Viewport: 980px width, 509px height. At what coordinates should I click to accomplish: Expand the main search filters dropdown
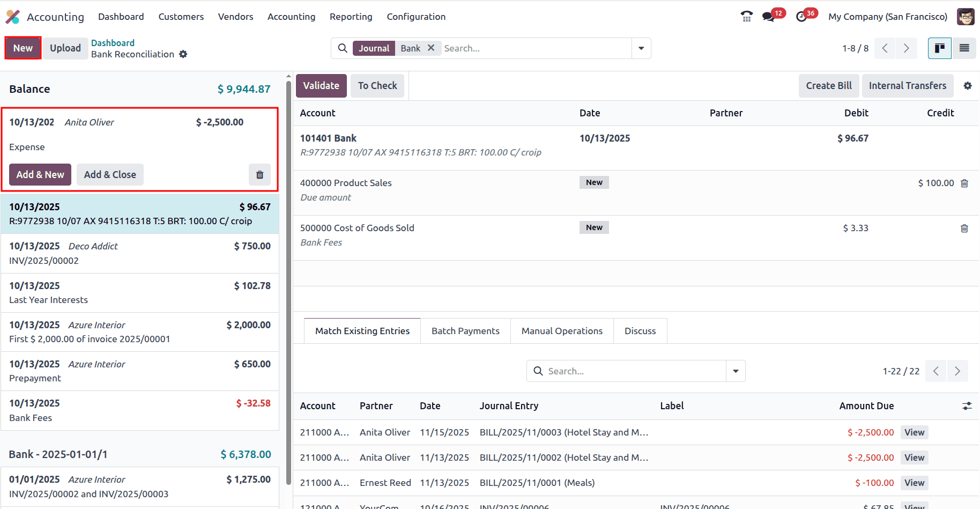[x=641, y=48]
